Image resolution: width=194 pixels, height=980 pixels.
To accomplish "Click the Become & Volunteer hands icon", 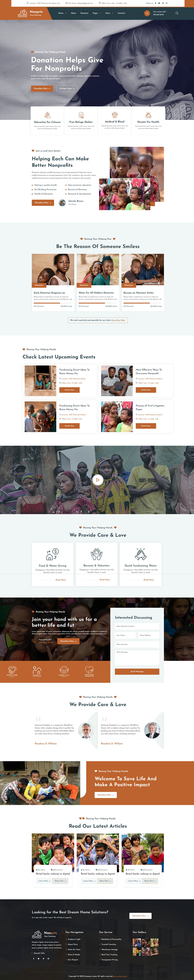I will pyautogui.click(x=97, y=554).
